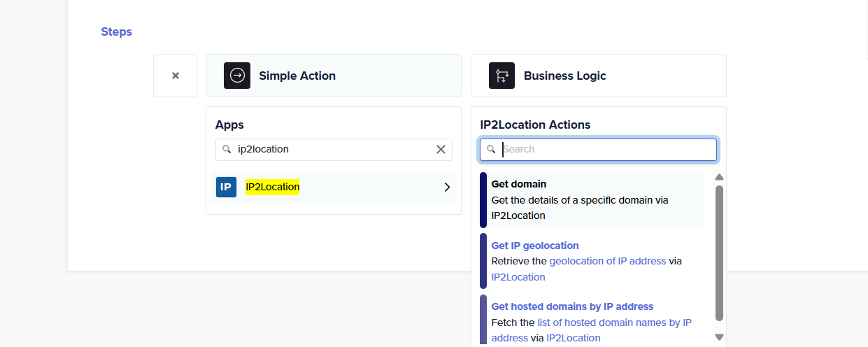868x347 pixels.
Task: Focus the IP2Location Actions search field
Action: tap(599, 149)
